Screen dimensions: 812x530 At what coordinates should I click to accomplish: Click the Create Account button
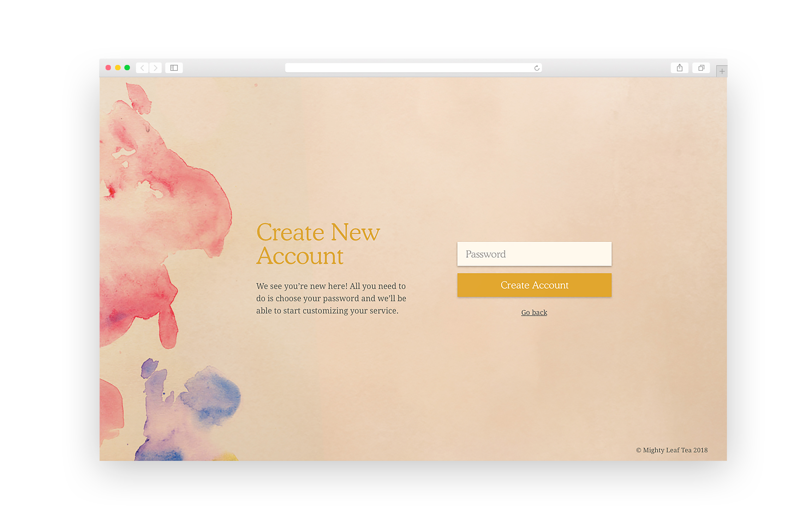point(534,285)
